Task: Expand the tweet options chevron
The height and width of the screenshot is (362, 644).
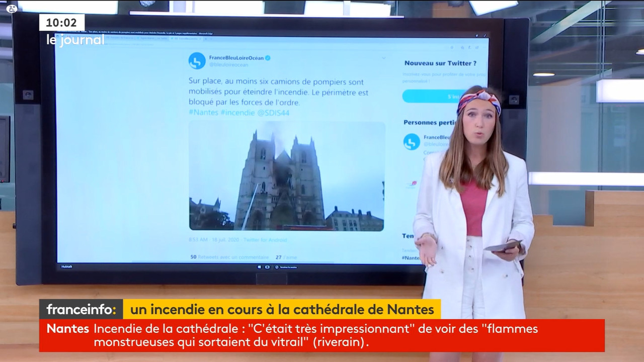Action: [x=383, y=58]
